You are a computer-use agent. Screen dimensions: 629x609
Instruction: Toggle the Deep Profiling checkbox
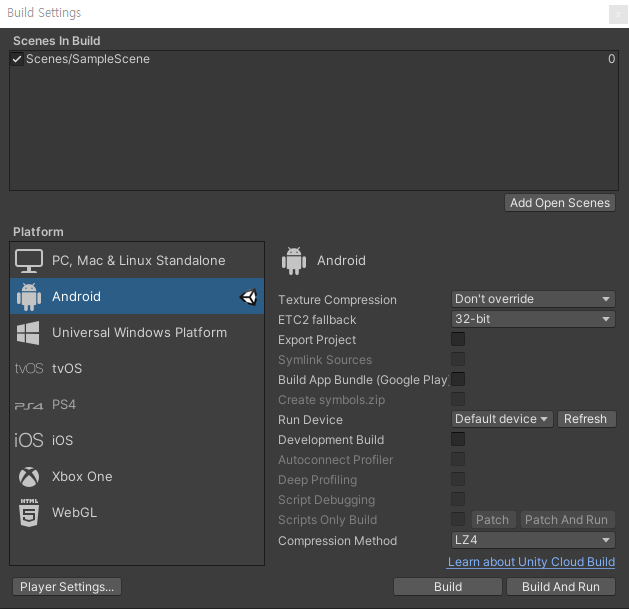pyautogui.click(x=458, y=479)
